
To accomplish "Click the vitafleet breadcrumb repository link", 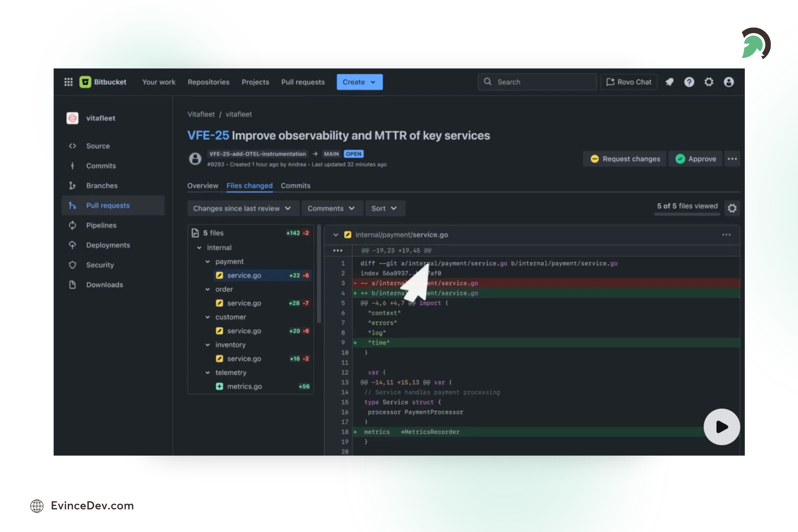I will point(238,114).
